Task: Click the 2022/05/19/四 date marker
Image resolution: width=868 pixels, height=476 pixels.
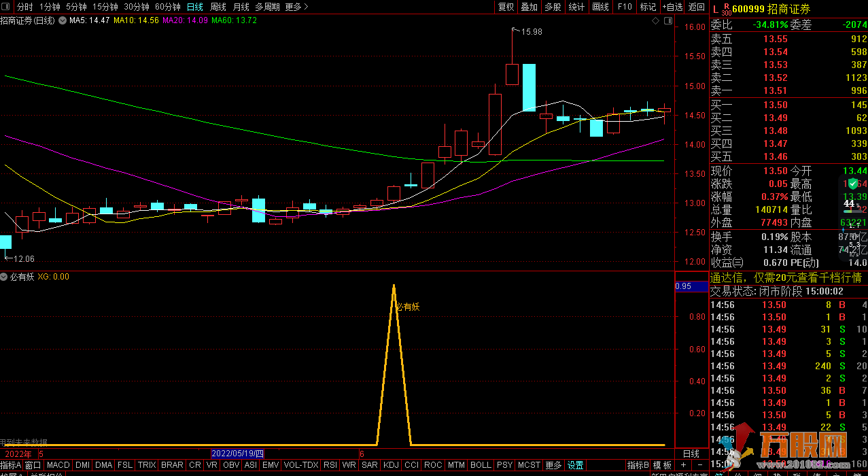Action: (x=237, y=454)
